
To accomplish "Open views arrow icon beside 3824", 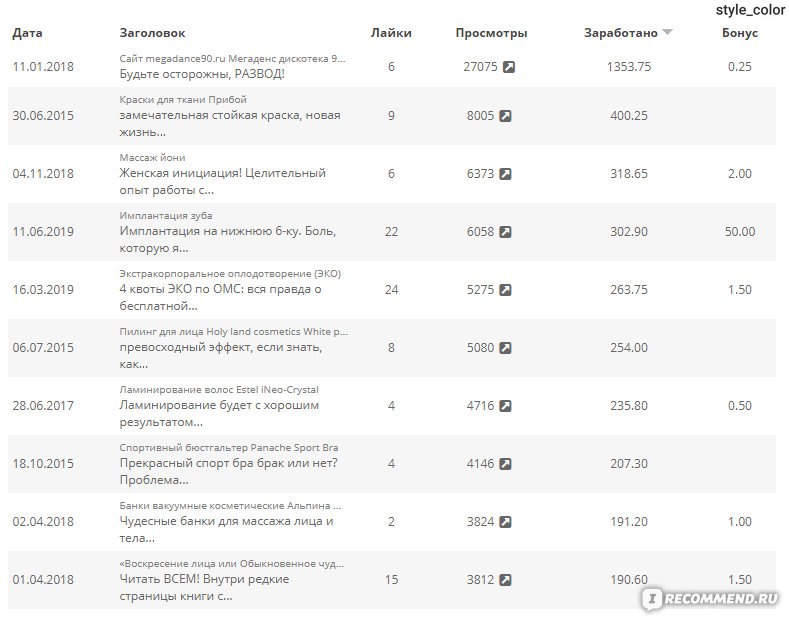I will coord(505,522).
